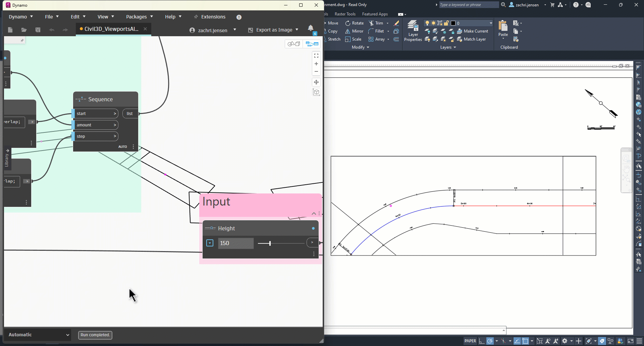Click the Dynamo save file icon
644x346 pixels.
(x=38, y=30)
